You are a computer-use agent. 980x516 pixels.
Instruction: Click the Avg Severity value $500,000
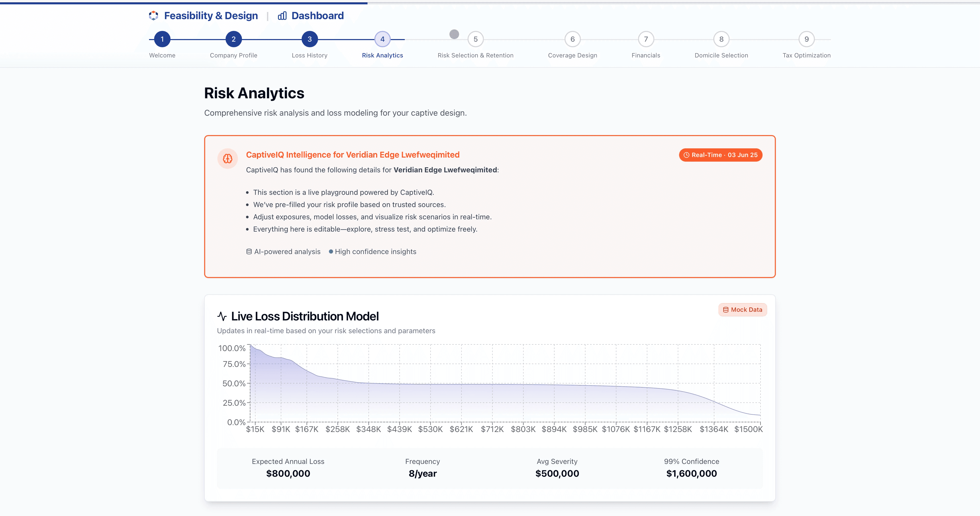pyautogui.click(x=557, y=474)
